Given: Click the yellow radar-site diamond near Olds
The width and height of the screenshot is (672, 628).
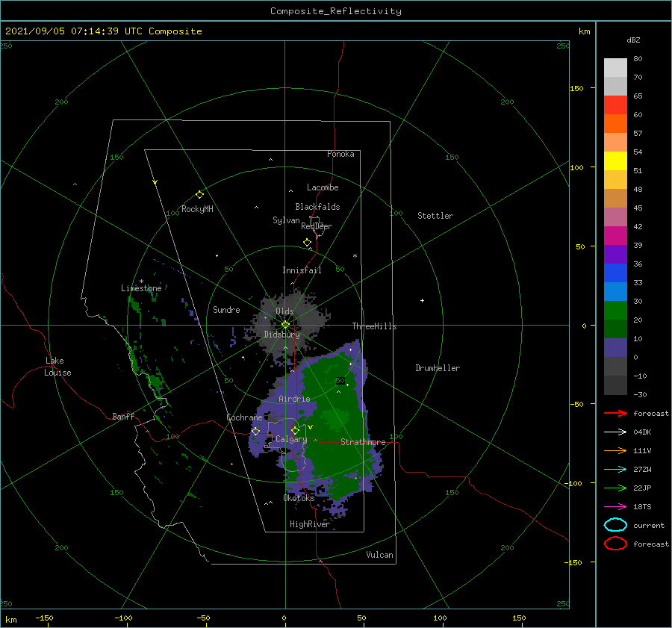Looking at the screenshot, I should coord(285,325).
